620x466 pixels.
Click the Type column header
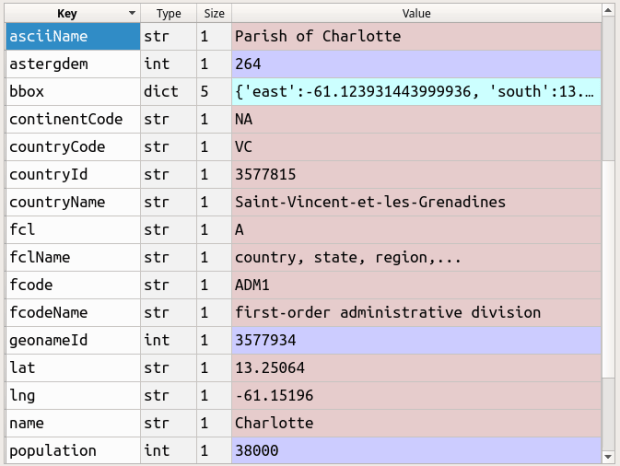coord(168,13)
